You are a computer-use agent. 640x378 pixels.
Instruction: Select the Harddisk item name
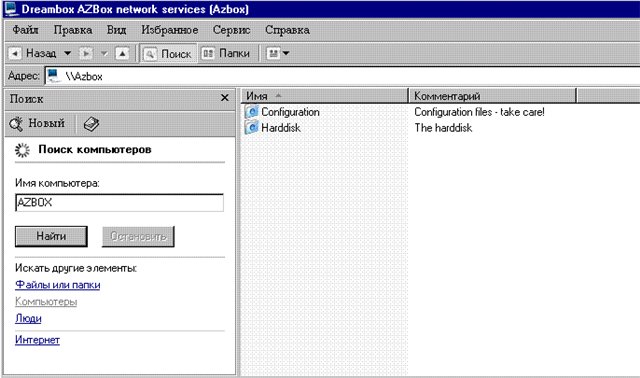(281, 128)
